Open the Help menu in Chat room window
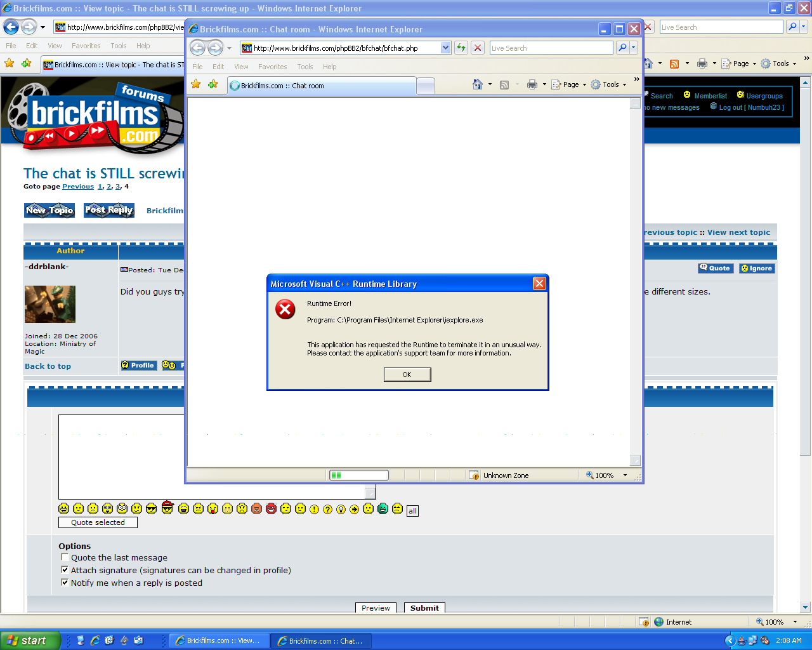The height and width of the screenshot is (650, 812). point(330,67)
